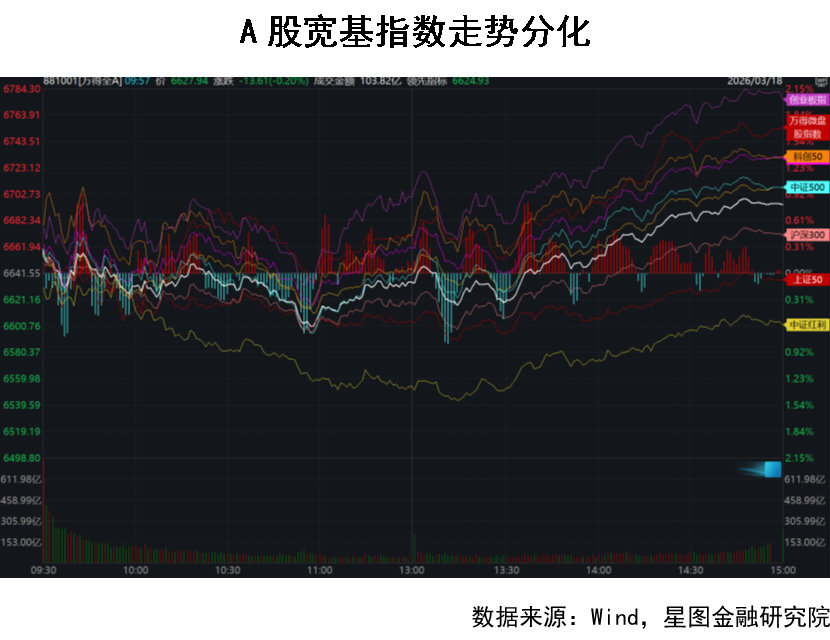The image size is (830, 640).
Task: Click the blue floating cube icon
Action: click(771, 469)
